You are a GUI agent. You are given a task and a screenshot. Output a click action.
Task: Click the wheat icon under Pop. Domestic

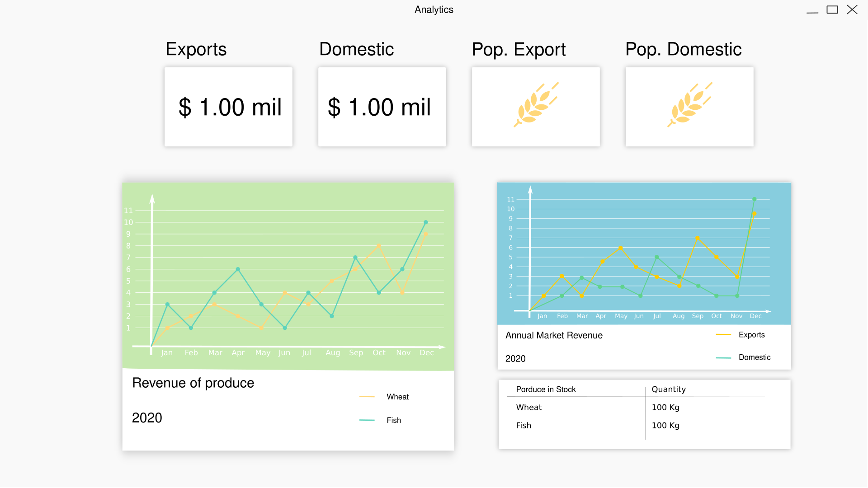(689, 106)
